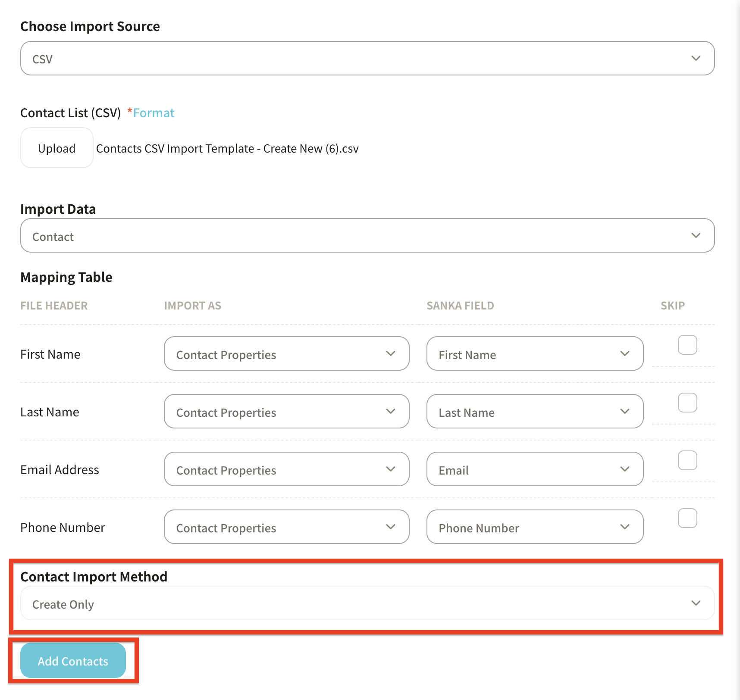Expand the Import Data Contact dropdown

click(x=367, y=235)
